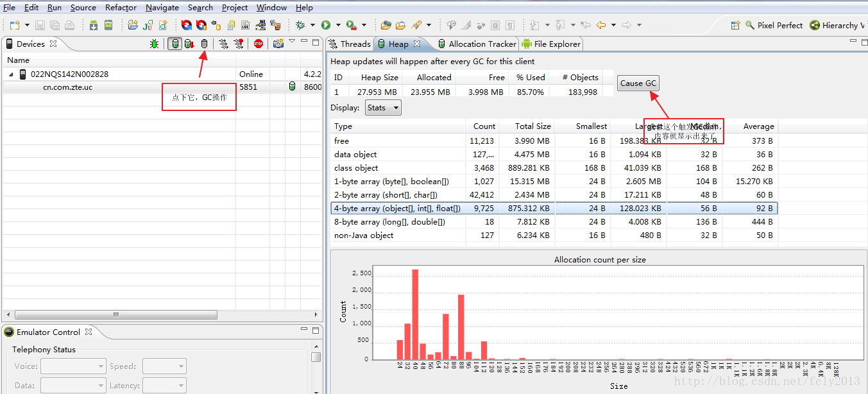This screenshot has width=868, height=394.
Task: Click the Name column header in Devices
Action: 119,60
